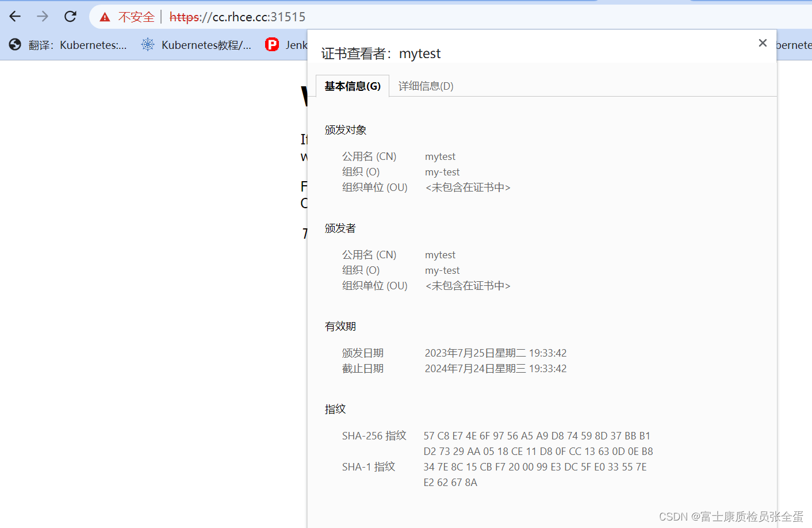Click issued-to common name value mytest

coord(440,156)
